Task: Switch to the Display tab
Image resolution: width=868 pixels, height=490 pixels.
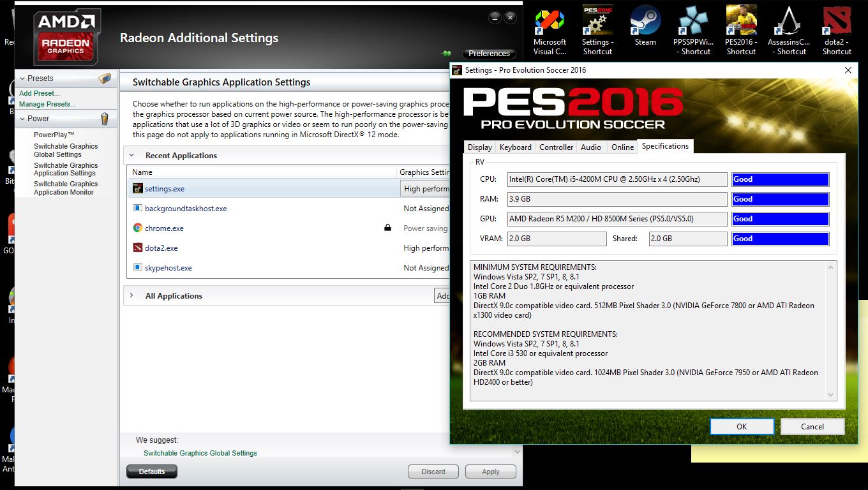Action: [x=480, y=147]
